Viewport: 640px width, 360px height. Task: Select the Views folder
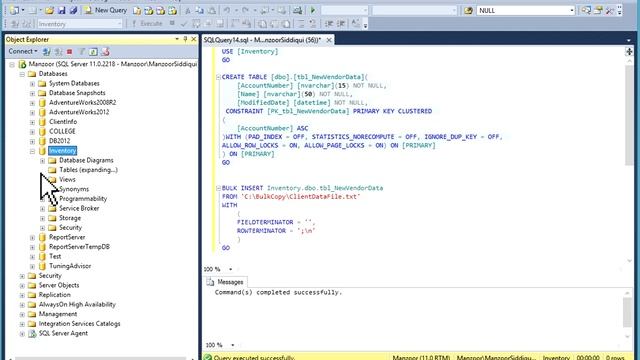point(67,180)
